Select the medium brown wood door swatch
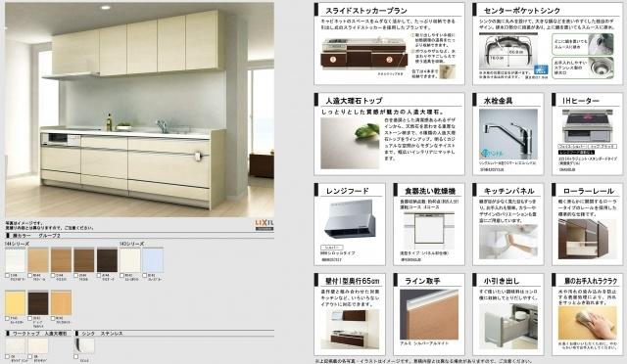627x364 pixels. click(84, 259)
